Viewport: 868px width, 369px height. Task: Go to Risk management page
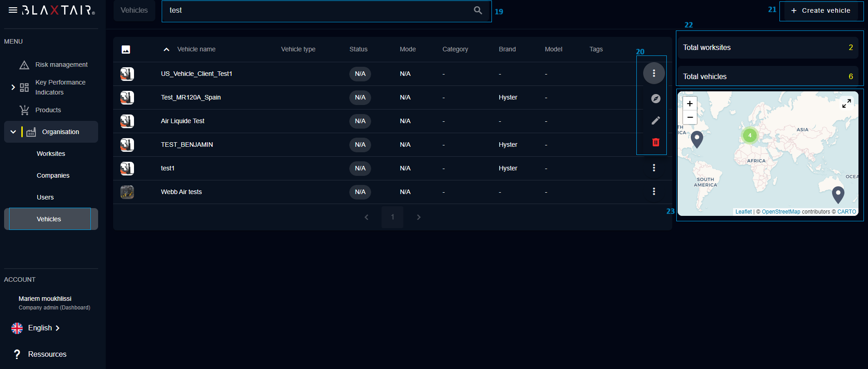61,65
